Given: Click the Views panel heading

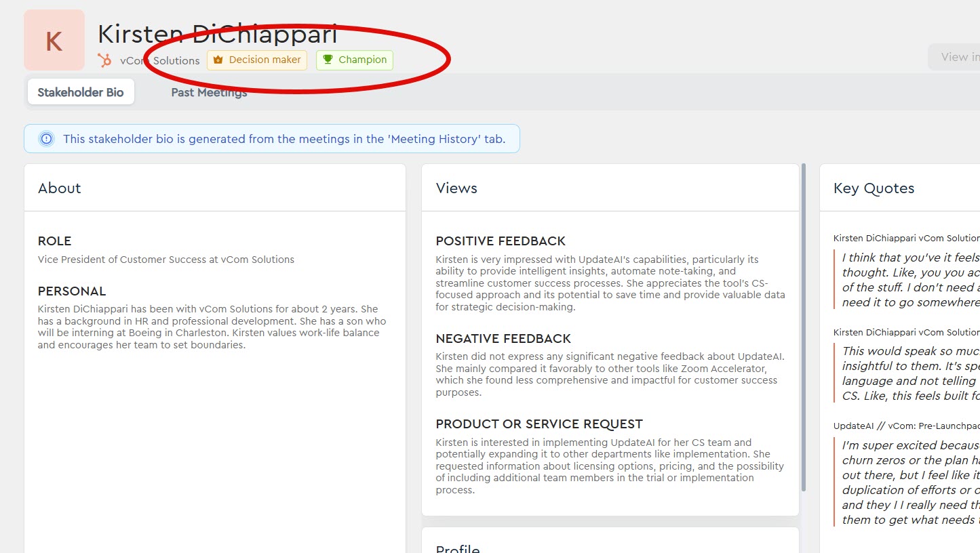Looking at the screenshot, I should pyautogui.click(x=456, y=188).
